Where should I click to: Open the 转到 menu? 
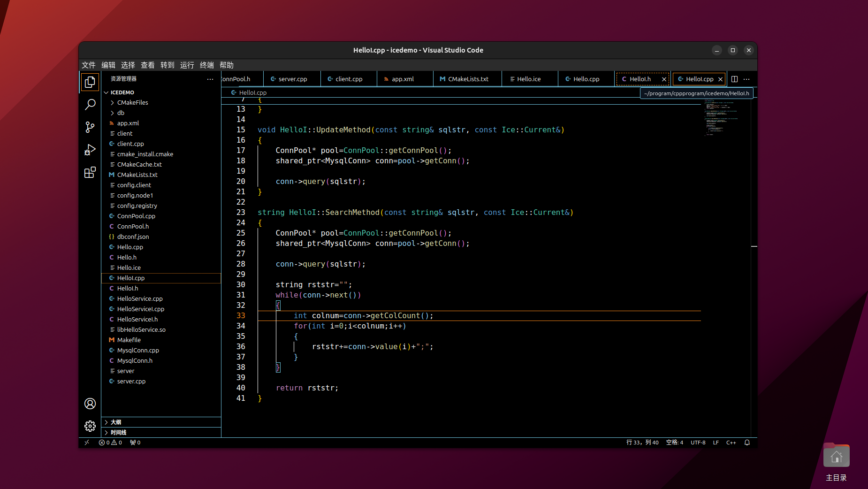[168, 65]
